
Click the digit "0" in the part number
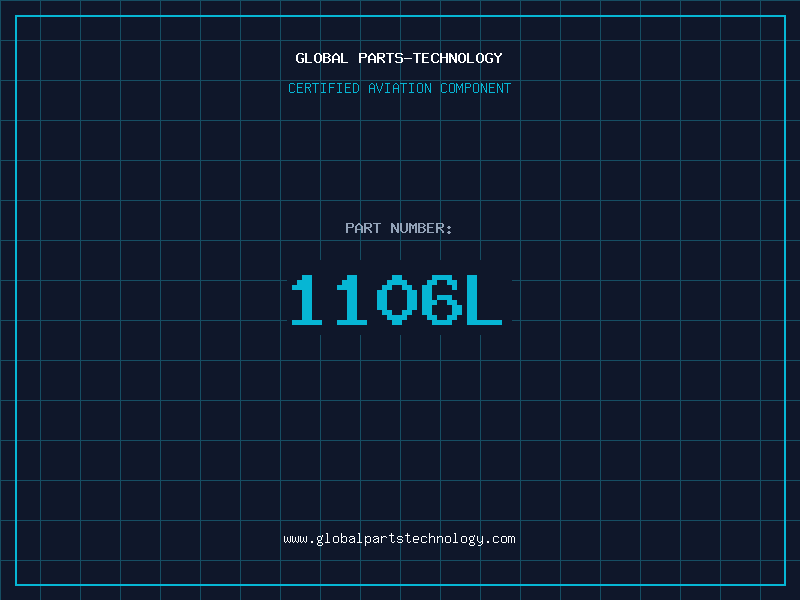click(397, 300)
